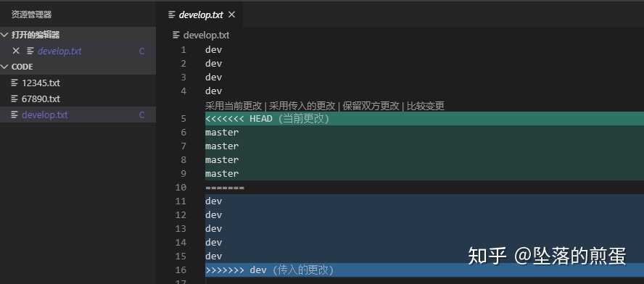Screen dimensions: 644x284
Task: Click the develop.txt file icon under CODE
Action: point(15,115)
